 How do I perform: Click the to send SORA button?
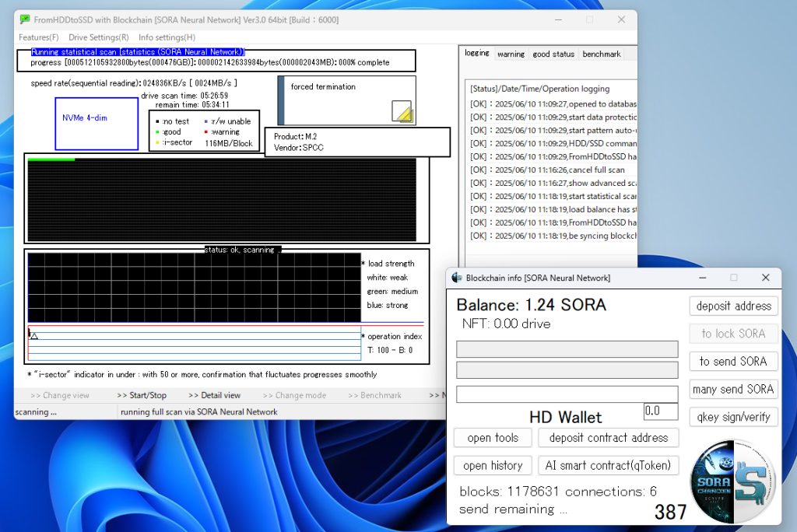point(733,361)
